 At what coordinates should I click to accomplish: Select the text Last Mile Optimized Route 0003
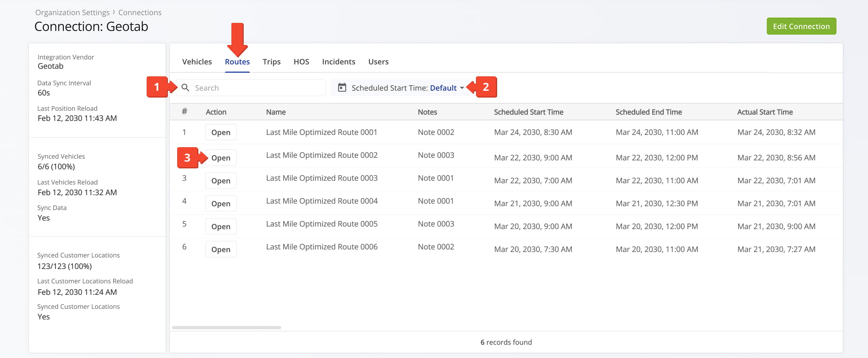click(x=322, y=178)
